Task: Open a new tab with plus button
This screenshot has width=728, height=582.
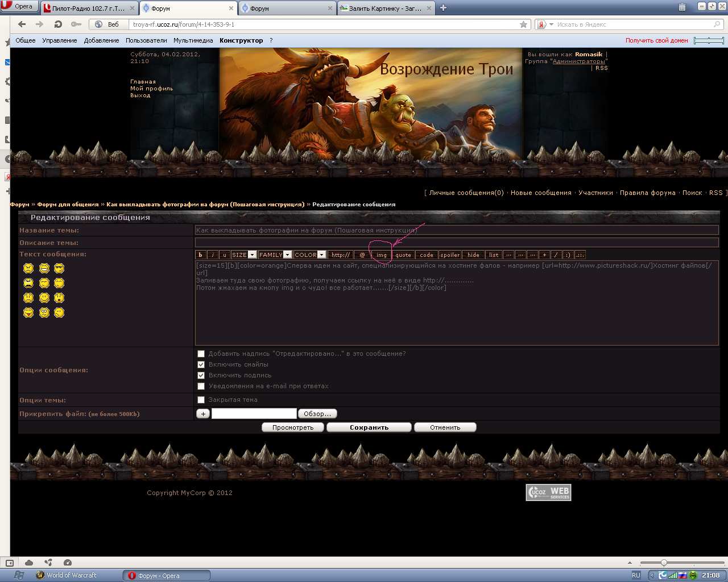Action: (x=443, y=8)
